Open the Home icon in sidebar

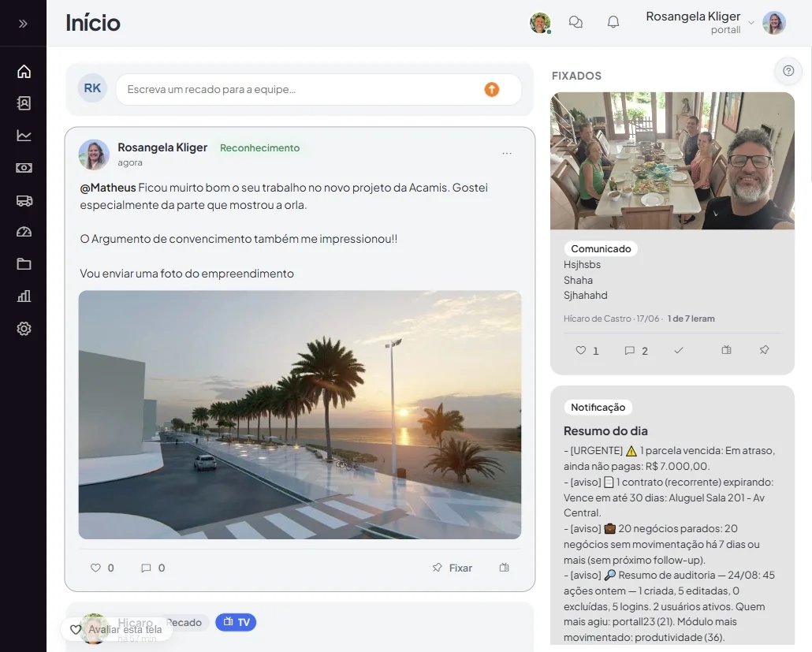click(24, 72)
